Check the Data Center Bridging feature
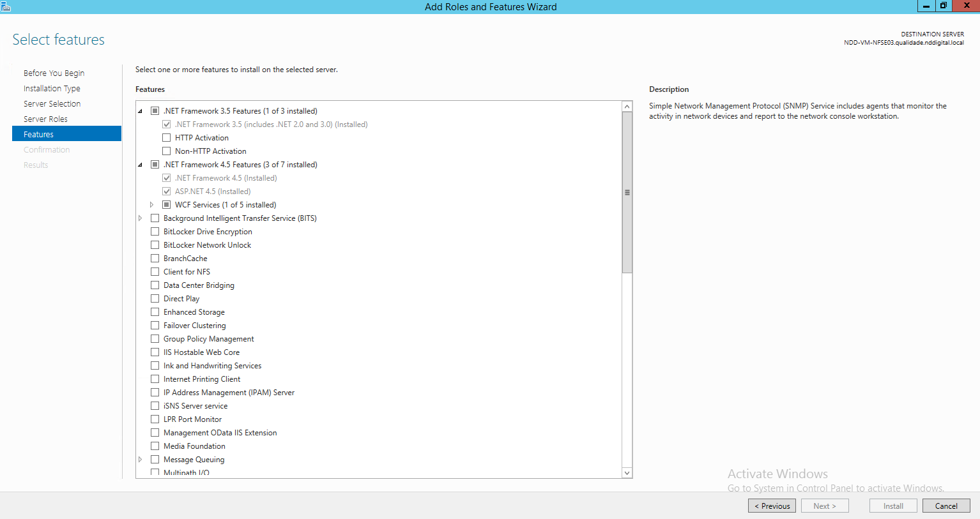This screenshot has height=519, width=980. click(155, 285)
